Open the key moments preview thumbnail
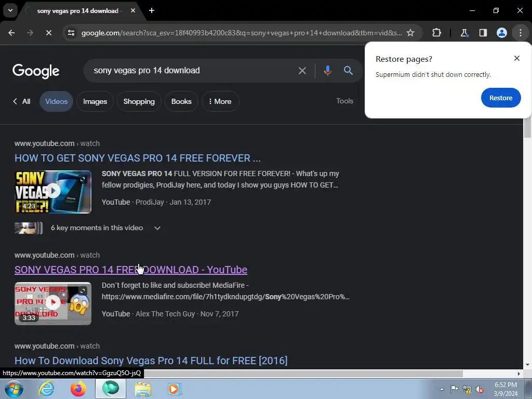532x399 pixels. (29, 228)
